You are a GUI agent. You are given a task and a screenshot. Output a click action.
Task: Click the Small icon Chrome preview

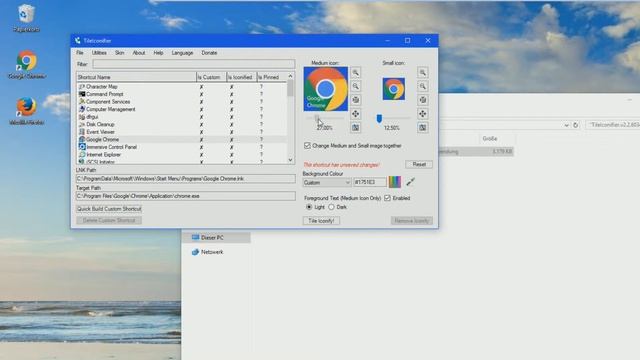pos(394,89)
